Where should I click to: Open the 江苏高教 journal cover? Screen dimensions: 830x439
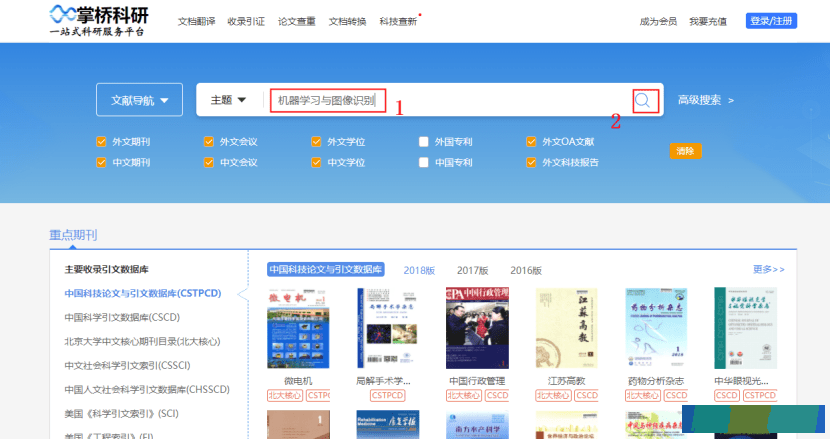pos(566,328)
